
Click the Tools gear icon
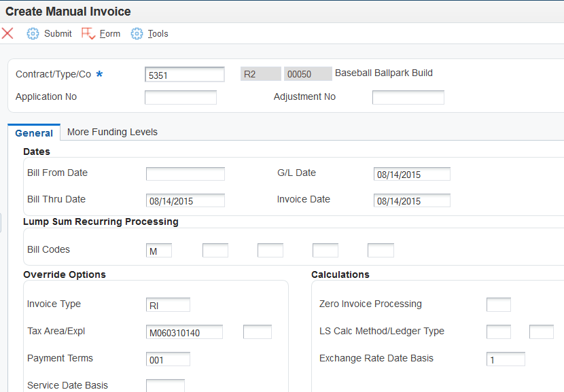(x=137, y=33)
